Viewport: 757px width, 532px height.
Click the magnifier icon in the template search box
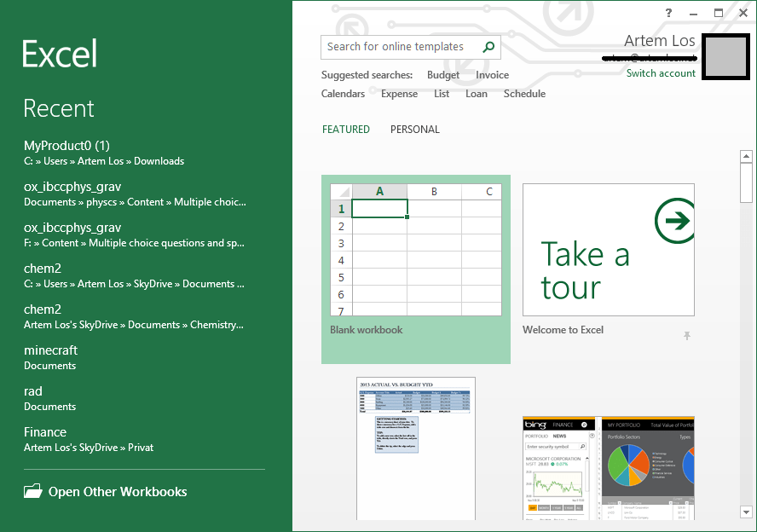pyautogui.click(x=488, y=47)
